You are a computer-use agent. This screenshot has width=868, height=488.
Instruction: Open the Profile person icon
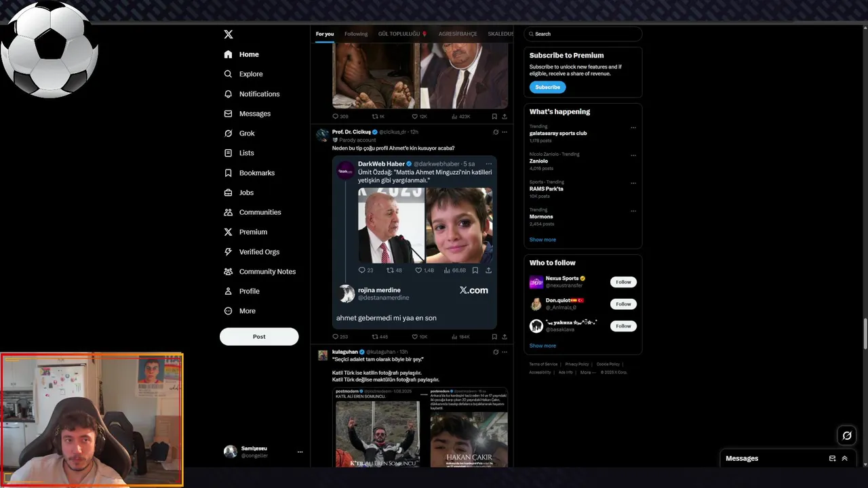point(229,291)
